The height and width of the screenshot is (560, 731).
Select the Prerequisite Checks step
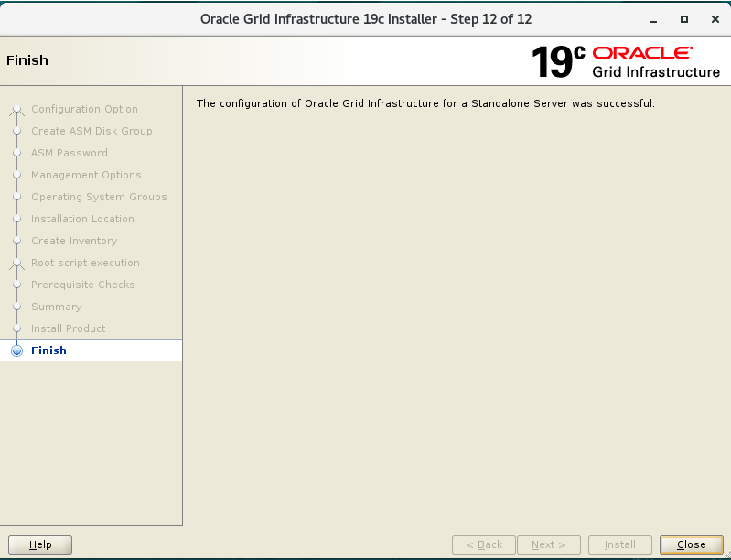[83, 285]
